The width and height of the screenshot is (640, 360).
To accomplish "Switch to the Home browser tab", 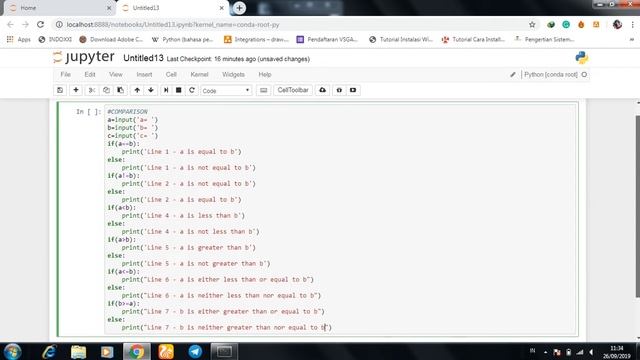I will click(59, 8).
